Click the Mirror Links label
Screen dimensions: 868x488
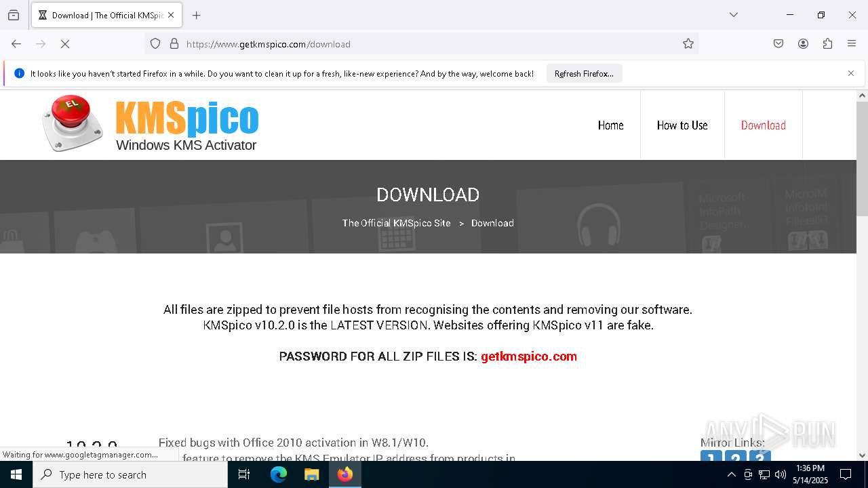pyautogui.click(x=732, y=443)
